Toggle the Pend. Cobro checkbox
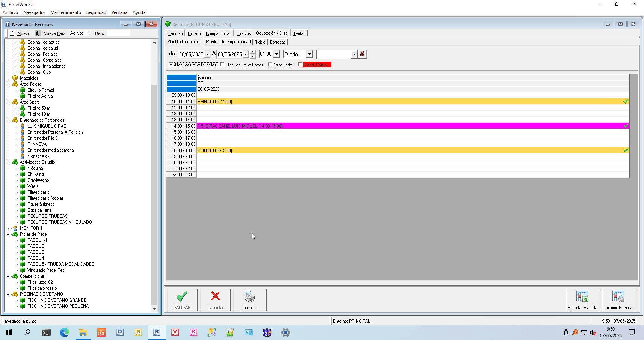This screenshot has width=644, height=340. (301, 65)
